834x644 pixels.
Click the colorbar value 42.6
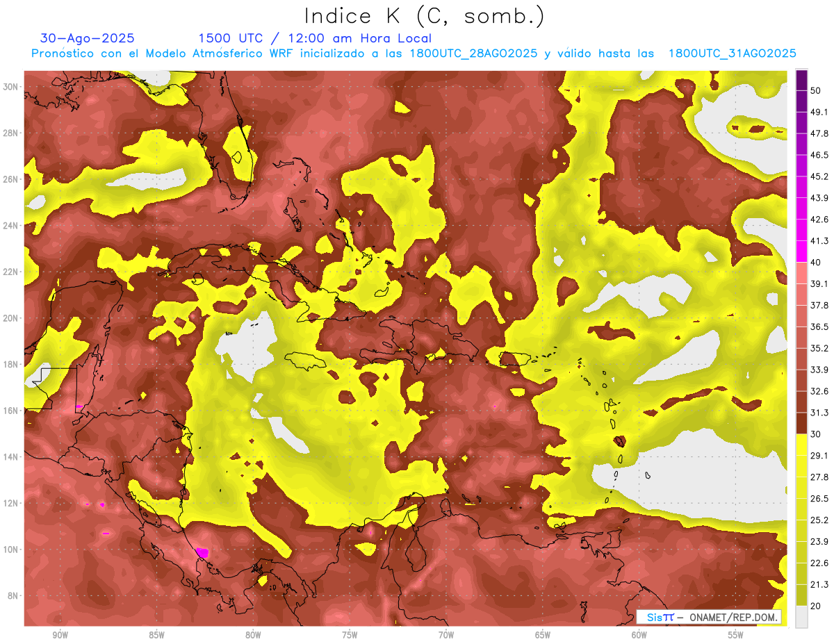pos(819,220)
